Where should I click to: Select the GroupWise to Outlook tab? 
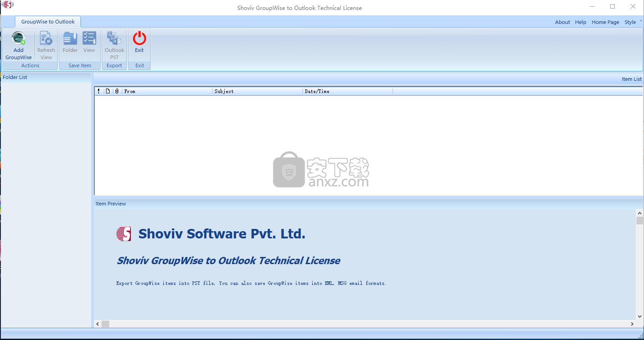coord(48,22)
